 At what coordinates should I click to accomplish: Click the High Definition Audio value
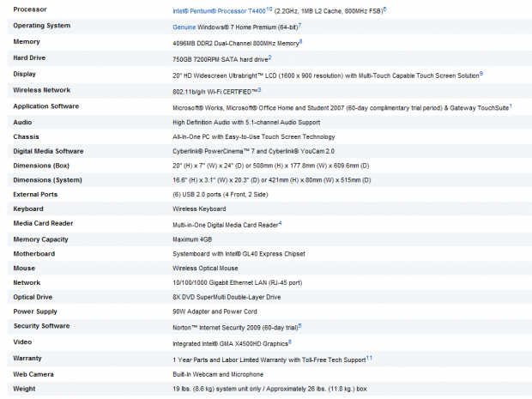(246, 123)
